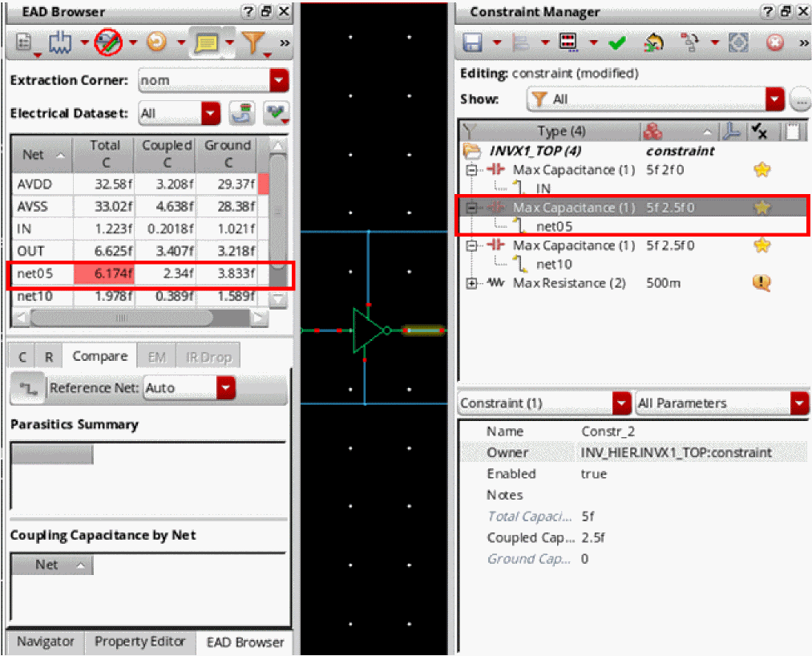Click the warning badge on Max Resistance row
This screenshot has width=812, height=656.
tap(762, 283)
